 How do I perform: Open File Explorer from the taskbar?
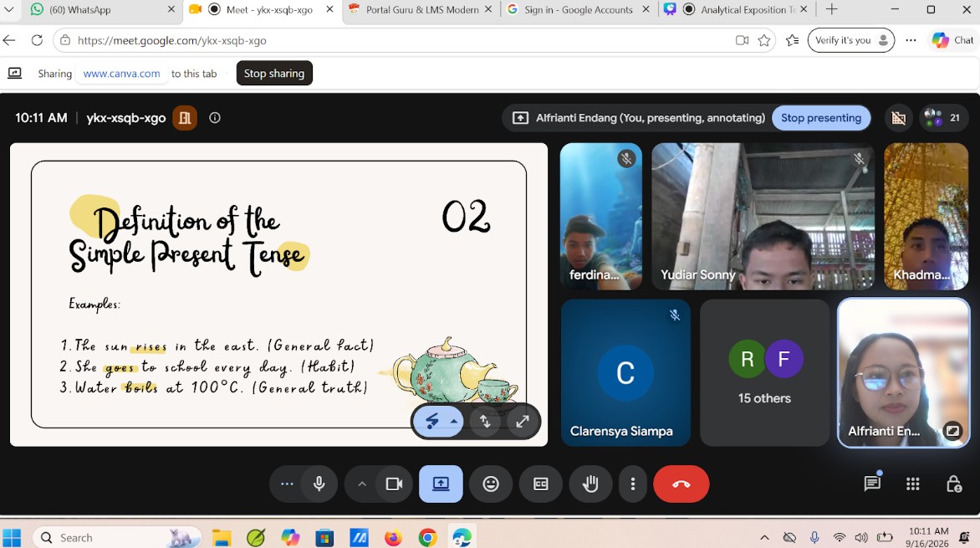pyautogui.click(x=222, y=537)
